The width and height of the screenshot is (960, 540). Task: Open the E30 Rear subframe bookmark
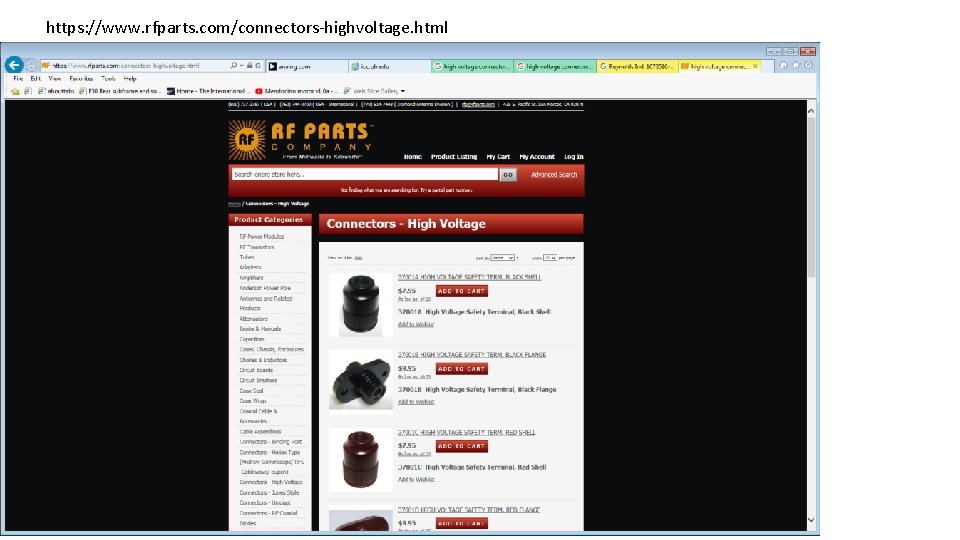pos(119,91)
